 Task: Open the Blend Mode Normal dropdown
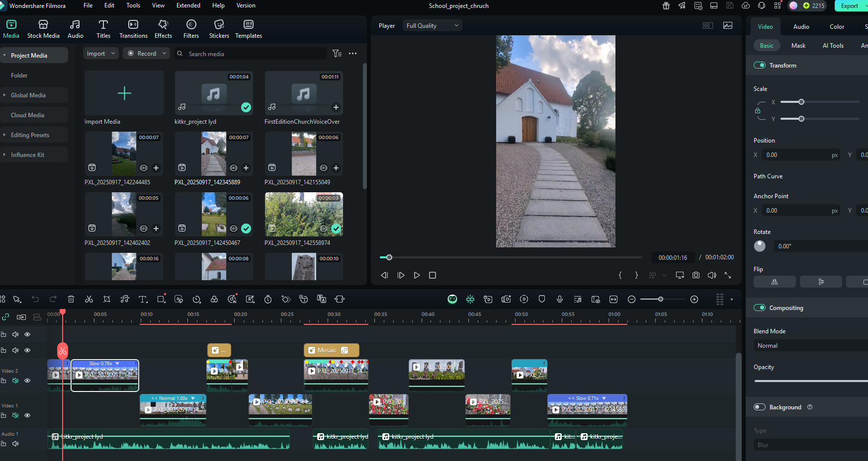click(810, 346)
